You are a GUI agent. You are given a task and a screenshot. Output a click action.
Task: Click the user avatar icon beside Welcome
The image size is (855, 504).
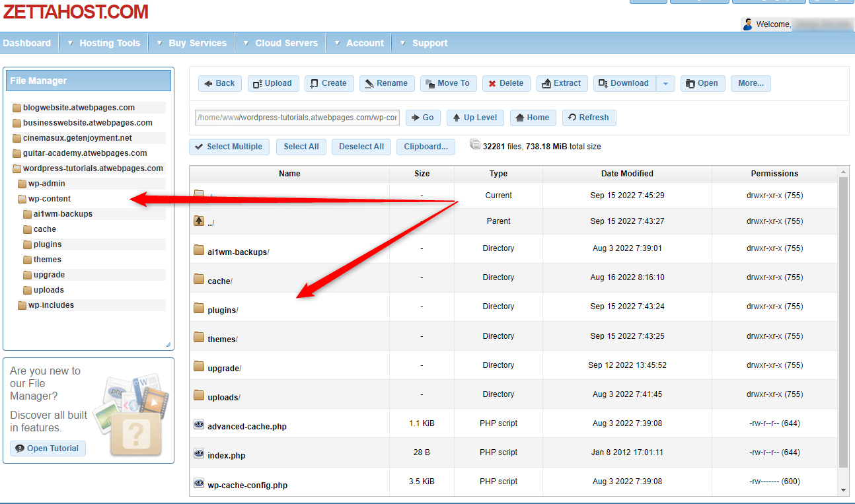tap(748, 24)
